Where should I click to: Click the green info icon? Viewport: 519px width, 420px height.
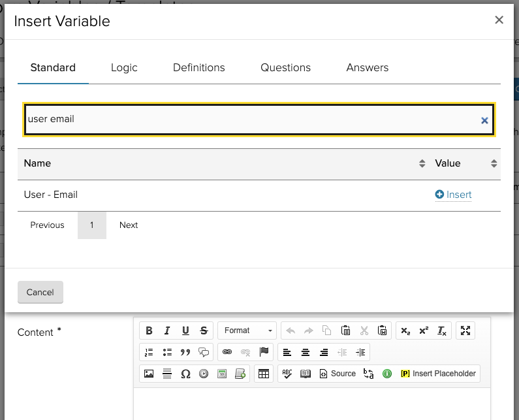[387, 374]
